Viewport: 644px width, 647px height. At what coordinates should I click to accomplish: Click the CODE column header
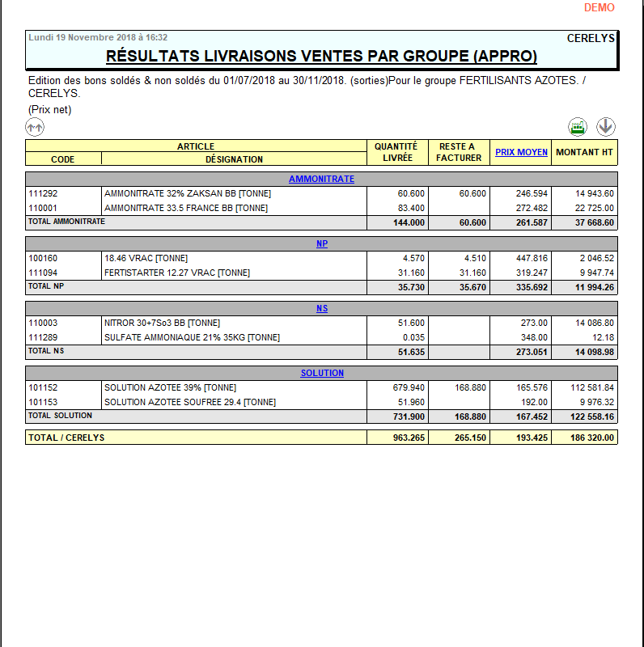[x=63, y=159]
